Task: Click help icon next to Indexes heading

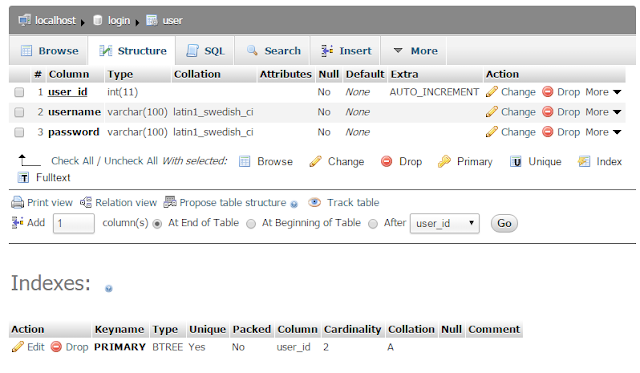Action: (x=109, y=289)
